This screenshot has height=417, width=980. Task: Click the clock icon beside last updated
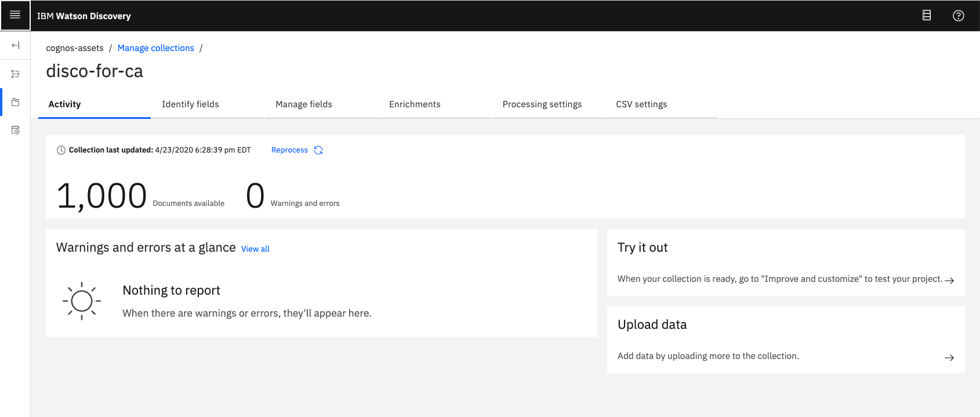[61, 150]
